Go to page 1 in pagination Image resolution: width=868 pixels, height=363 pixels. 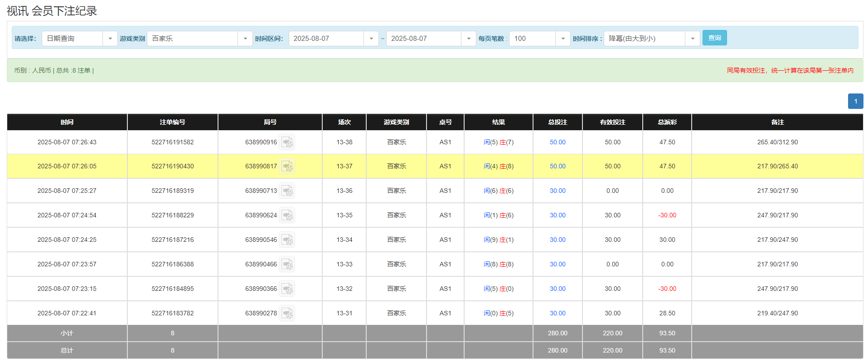point(855,101)
